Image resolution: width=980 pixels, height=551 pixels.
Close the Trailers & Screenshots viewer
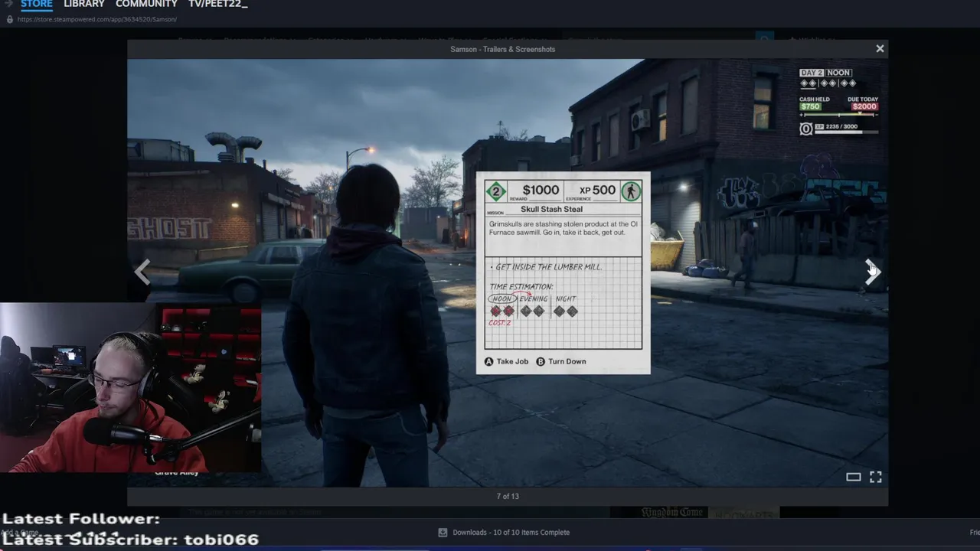click(880, 49)
